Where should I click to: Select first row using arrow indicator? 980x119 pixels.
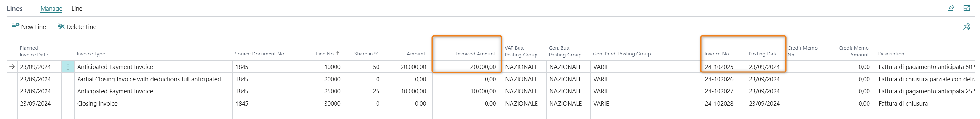[12, 67]
